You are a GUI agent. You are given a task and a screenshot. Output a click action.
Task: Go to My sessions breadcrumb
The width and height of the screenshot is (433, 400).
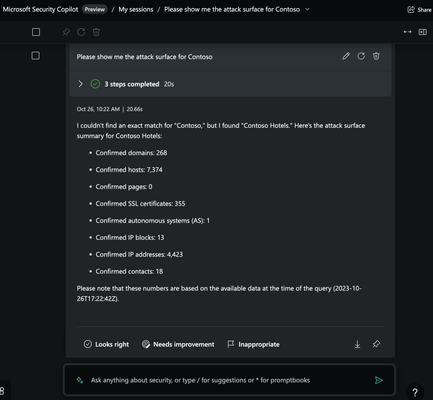(136, 10)
